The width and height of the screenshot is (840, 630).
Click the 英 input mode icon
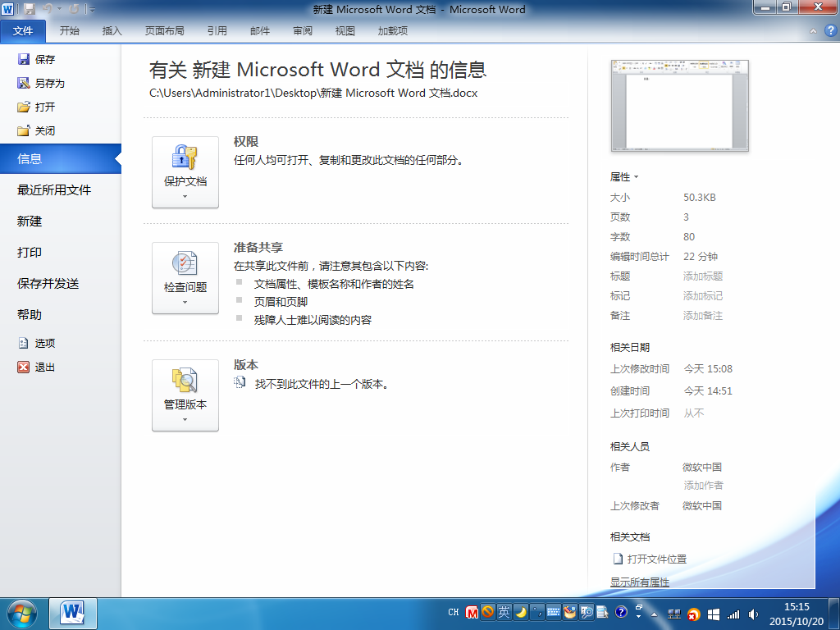[x=504, y=612]
